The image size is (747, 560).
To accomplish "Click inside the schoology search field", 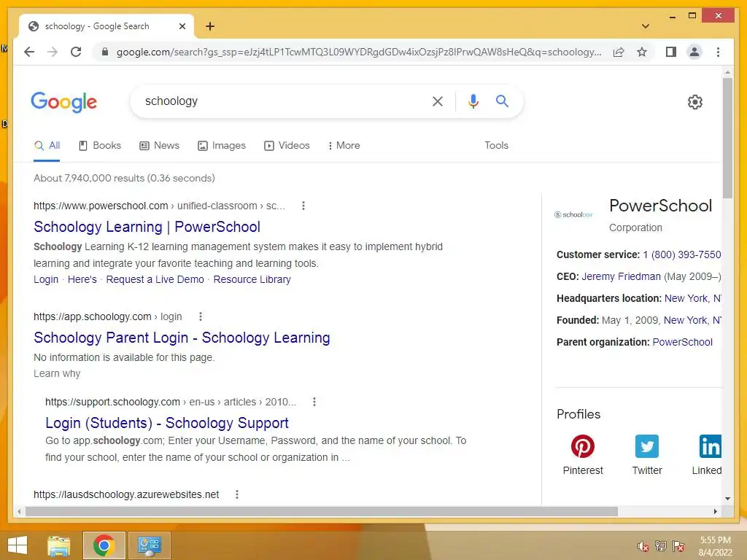I will [281, 101].
